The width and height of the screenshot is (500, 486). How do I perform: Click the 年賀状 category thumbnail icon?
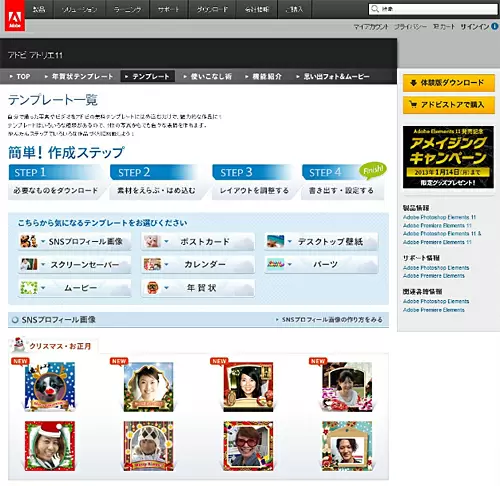click(152, 287)
